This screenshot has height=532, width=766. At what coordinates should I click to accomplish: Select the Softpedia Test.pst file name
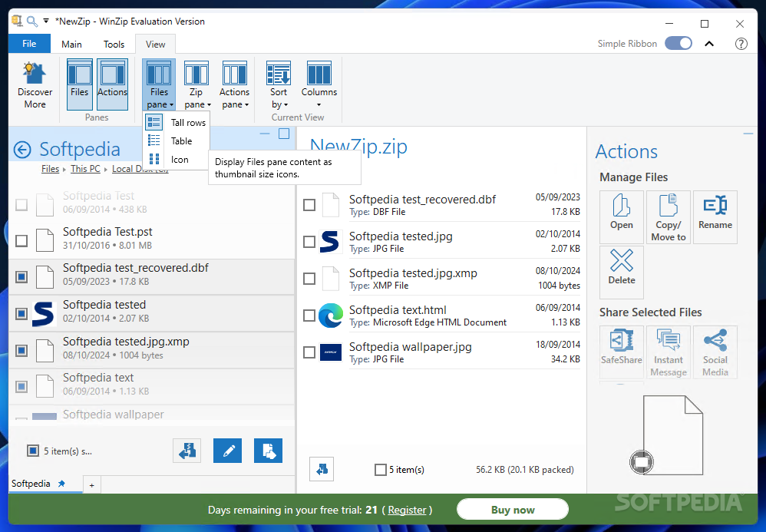click(x=107, y=232)
